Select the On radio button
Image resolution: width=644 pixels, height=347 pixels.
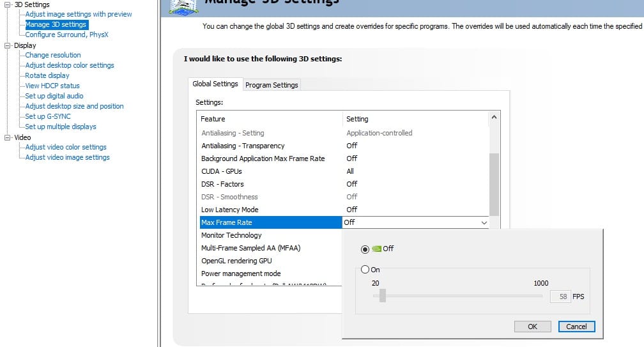tap(365, 270)
